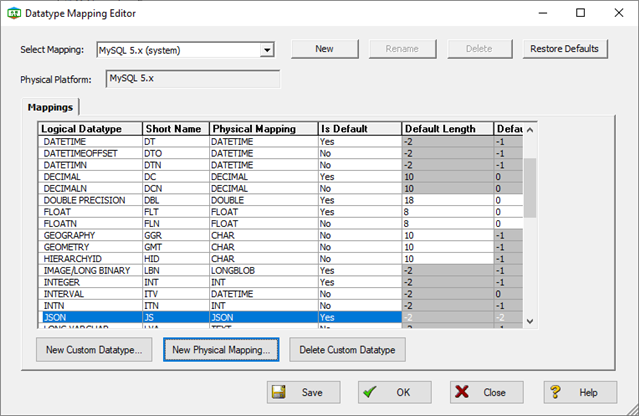Screen dimensions: 639x416
Task: Click the JS short name cell
Action: 176,317
